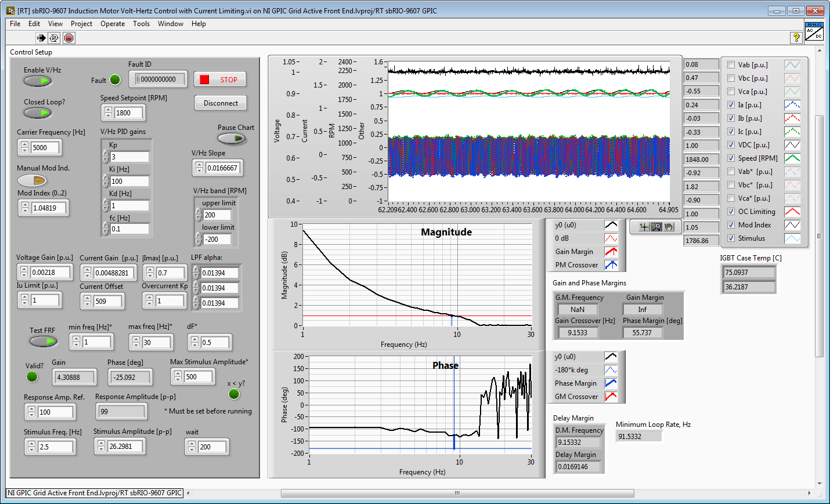
Task: Click the Phase Margin blue plot legend icon
Action: [611, 383]
